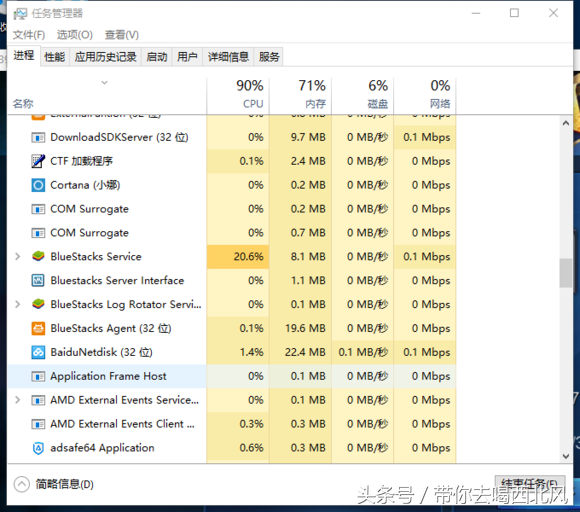Screen dimensions: 580x512
Task: Click the DownloadSDKServer process icon
Action: point(38,138)
